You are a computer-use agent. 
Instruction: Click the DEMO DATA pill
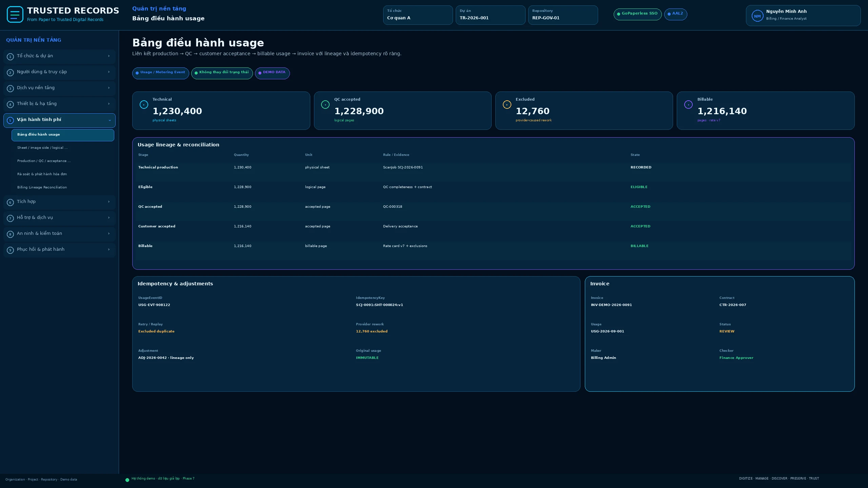(272, 73)
